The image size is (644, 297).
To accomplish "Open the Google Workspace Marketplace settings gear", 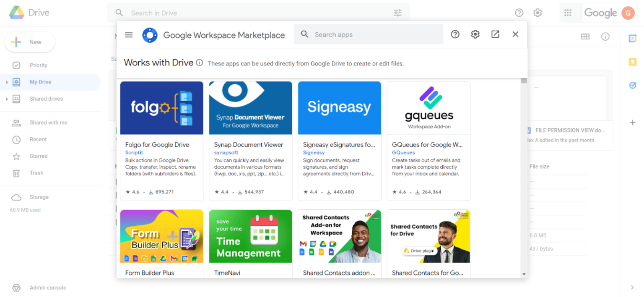I will click(x=475, y=34).
